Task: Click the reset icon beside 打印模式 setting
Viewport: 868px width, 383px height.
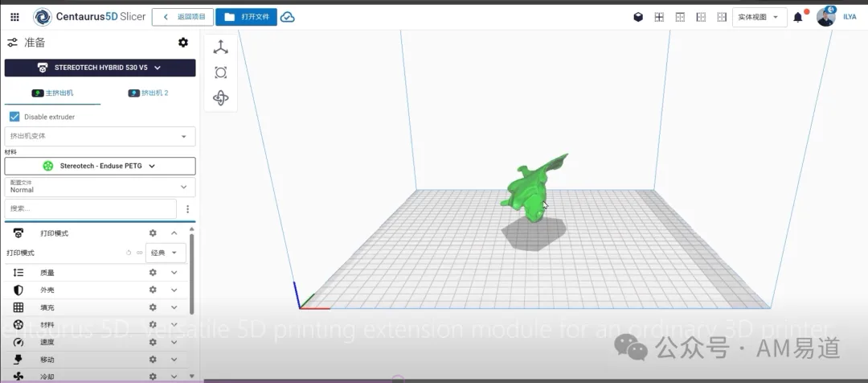Action: pos(129,253)
